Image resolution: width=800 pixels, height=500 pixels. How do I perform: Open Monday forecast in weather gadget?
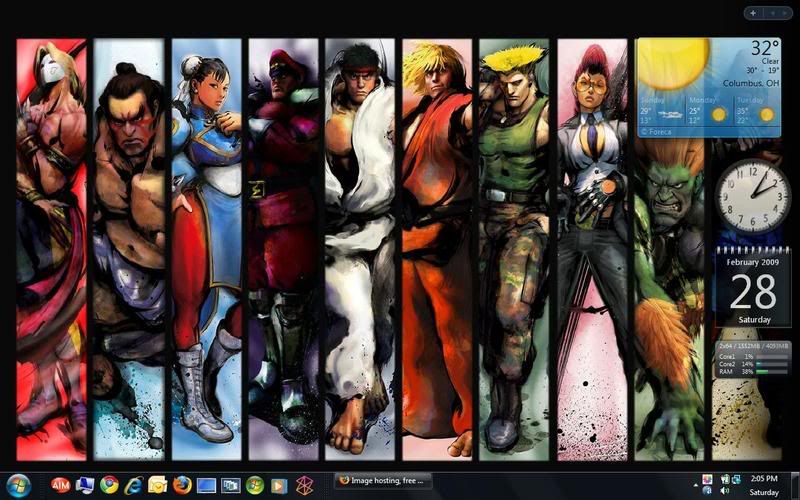tap(709, 111)
